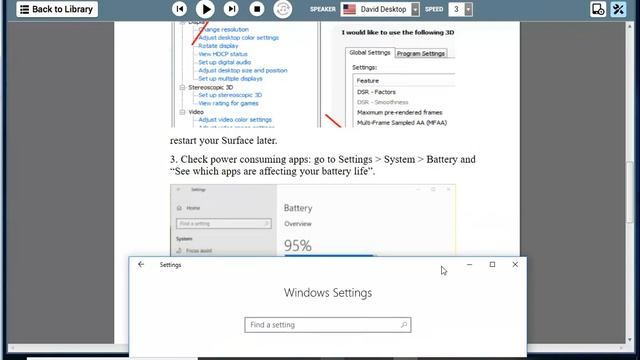Click the "Stereoscopic 3D" tree heading
640x360 pixels.
click(211, 87)
